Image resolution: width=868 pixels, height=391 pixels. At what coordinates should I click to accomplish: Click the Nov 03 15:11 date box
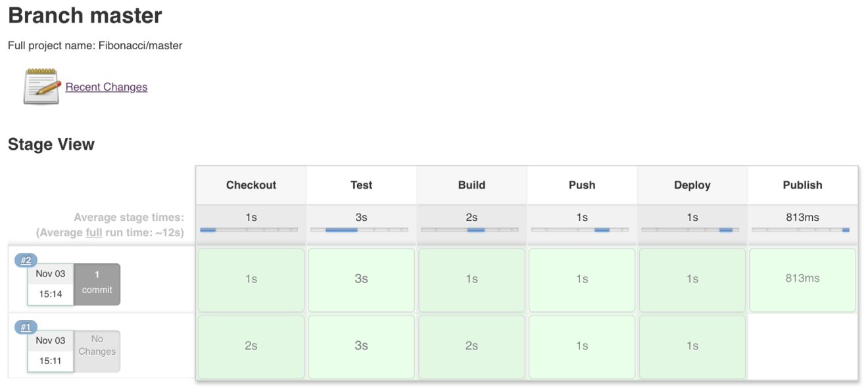coord(51,351)
